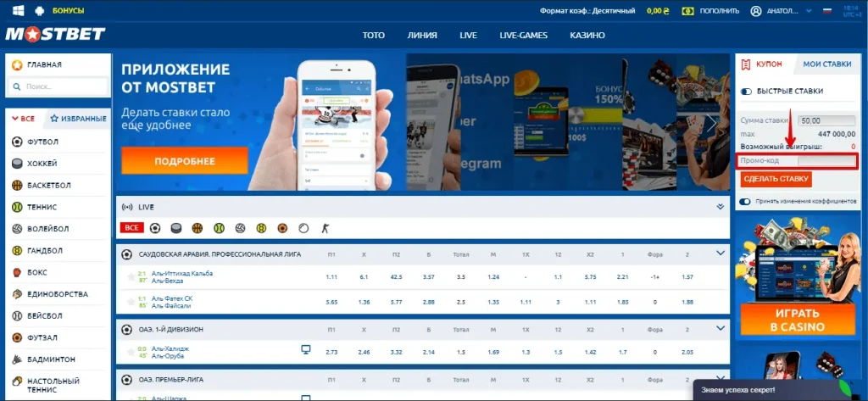The height and width of the screenshot is (401, 868).
Task: Star the Аль Фатех СК match as favorite
Action: click(131, 302)
